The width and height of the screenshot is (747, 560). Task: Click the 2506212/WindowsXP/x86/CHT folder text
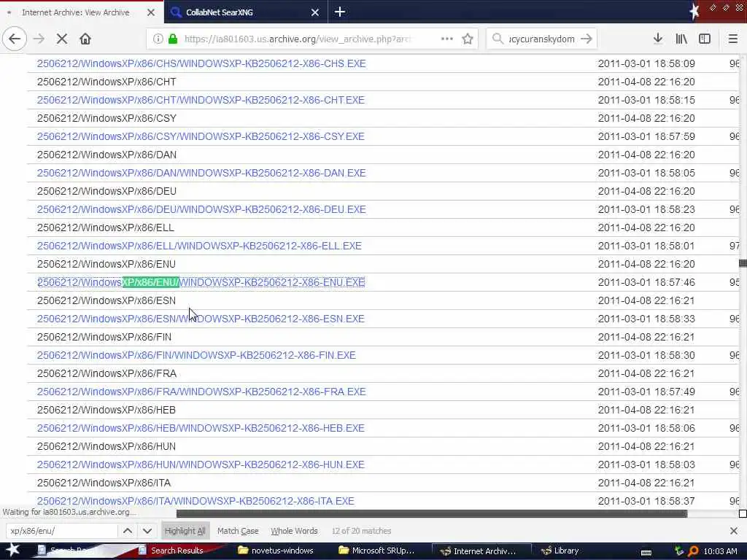107,82
